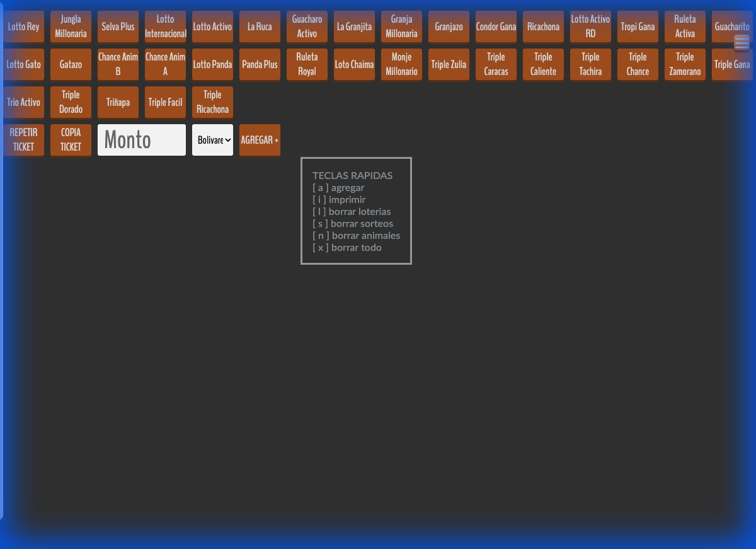Choose the La Ruca lottery
756x549 pixels.
tap(260, 26)
